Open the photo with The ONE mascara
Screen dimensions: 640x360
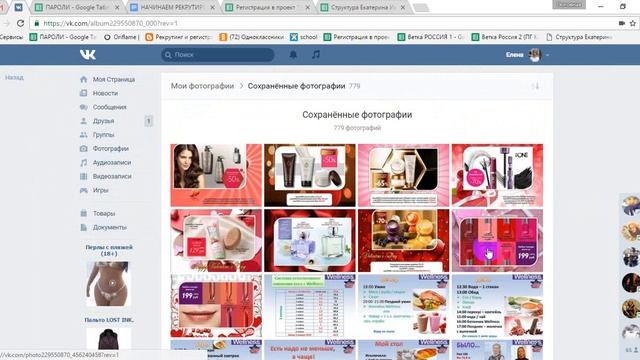coord(497,175)
